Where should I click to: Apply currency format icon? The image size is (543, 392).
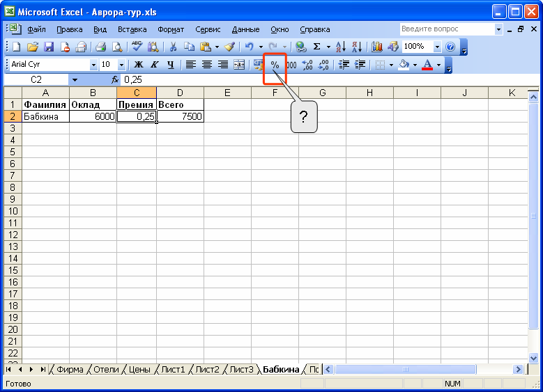click(259, 65)
